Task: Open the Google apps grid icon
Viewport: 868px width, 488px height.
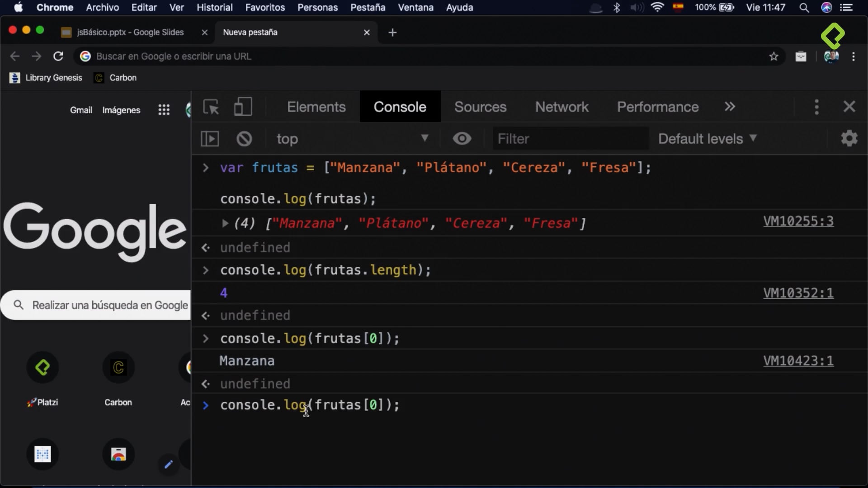Action: [164, 110]
